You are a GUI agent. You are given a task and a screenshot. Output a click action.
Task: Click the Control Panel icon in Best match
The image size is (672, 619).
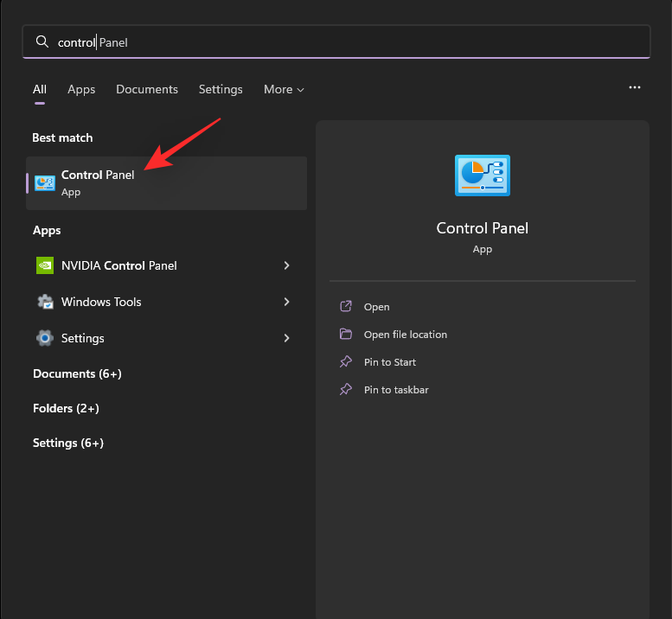[x=45, y=182]
